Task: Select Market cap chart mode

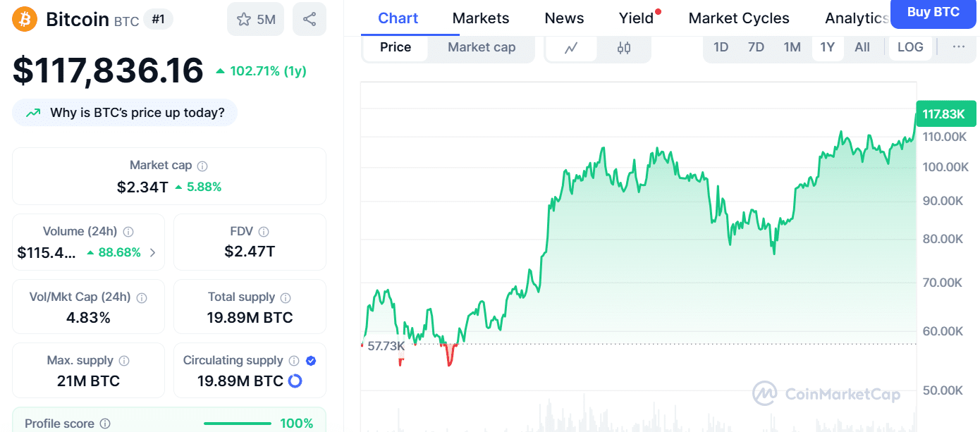Action: tap(482, 47)
